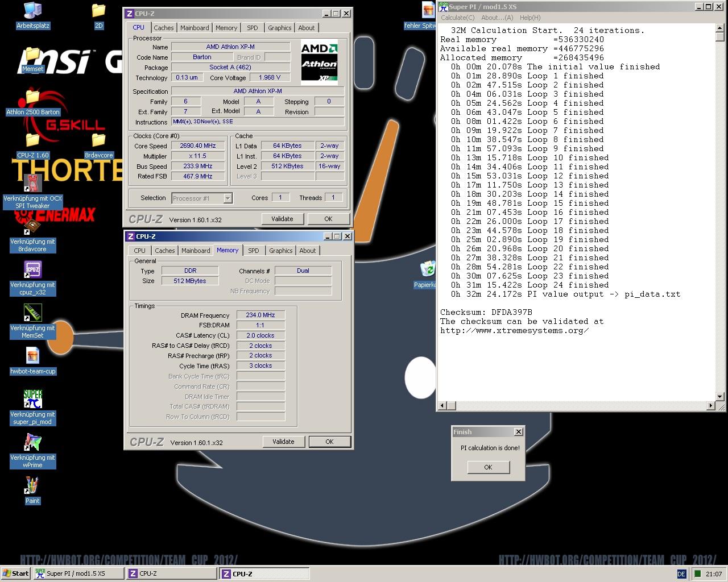Screen dimensions: 728x582
Task: Open the Calculate(C) menu in Super PI
Action: (458, 18)
